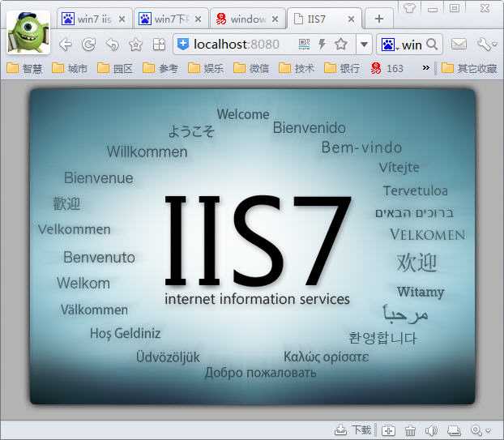Select the IIS7 tab
The width and height of the screenshot is (504, 440).
pyautogui.click(x=323, y=19)
